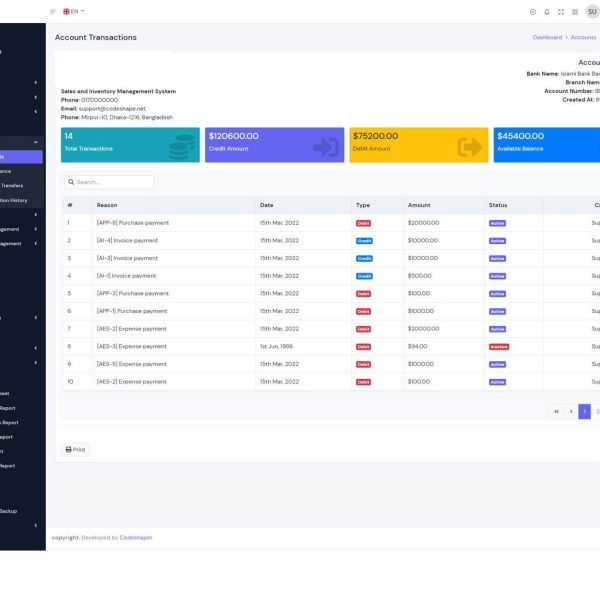Click the Inactive status badge in row 8
Viewport: 600px width, 600px height.
coord(498,346)
